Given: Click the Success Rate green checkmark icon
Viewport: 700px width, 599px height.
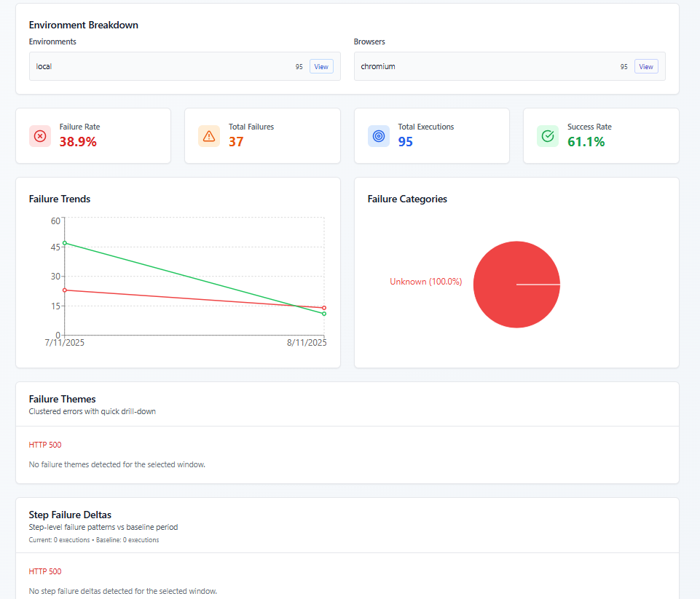Looking at the screenshot, I should 548,136.
